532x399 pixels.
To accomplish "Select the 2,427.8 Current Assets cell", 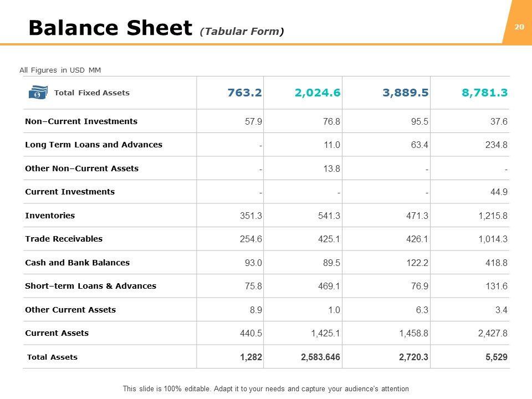I will pos(493,333).
